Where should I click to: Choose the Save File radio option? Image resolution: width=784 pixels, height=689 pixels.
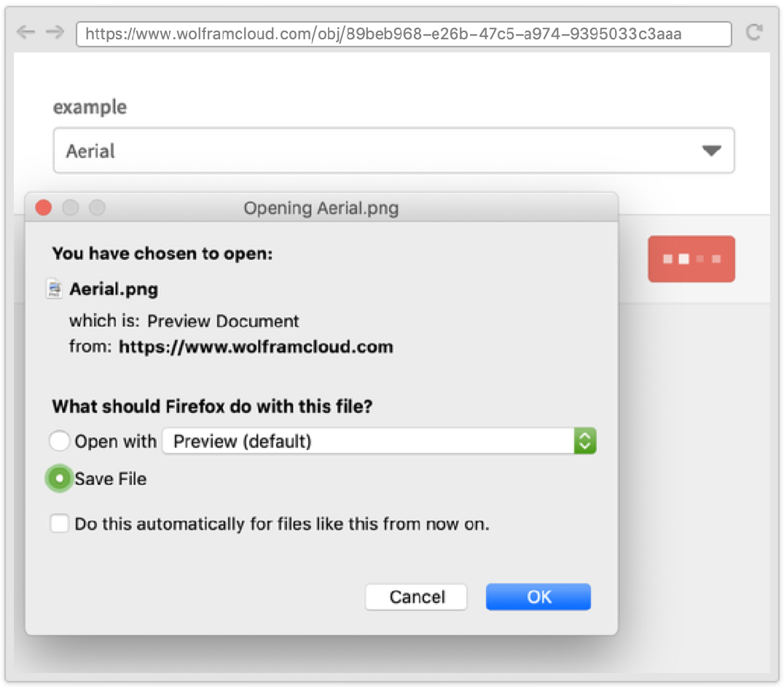pos(60,479)
